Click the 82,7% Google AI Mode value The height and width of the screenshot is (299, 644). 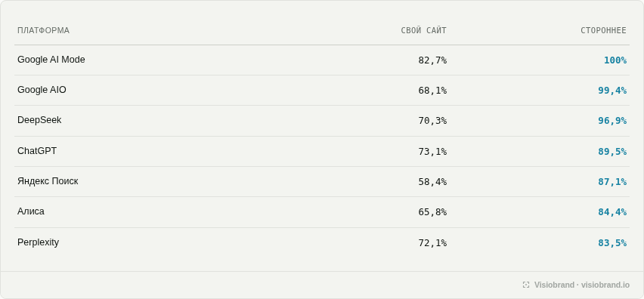[432, 60]
